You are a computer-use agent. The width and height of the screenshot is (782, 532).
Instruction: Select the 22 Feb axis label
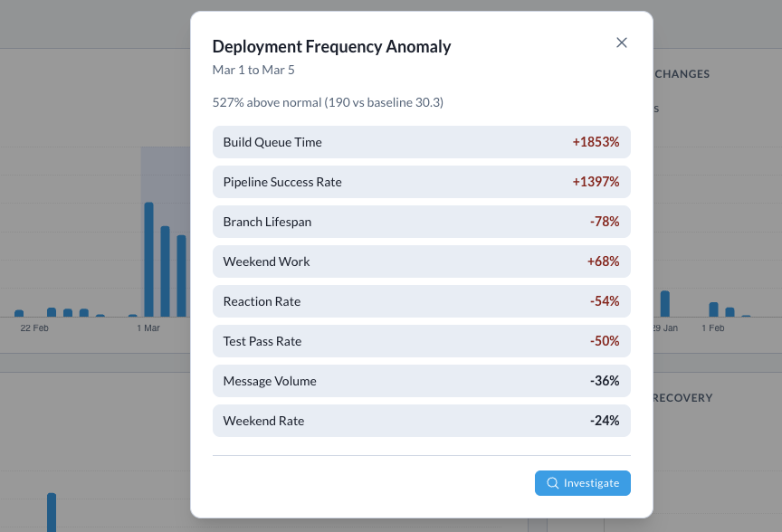33,328
